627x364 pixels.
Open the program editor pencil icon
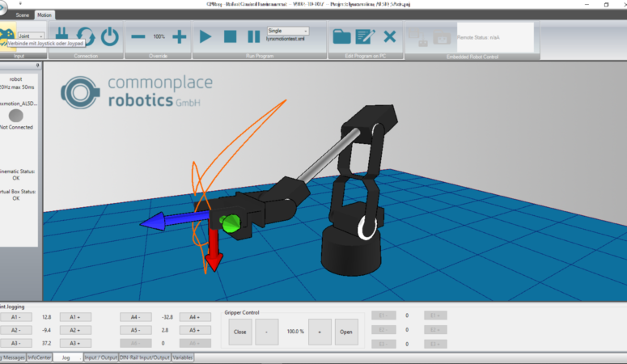tap(365, 36)
